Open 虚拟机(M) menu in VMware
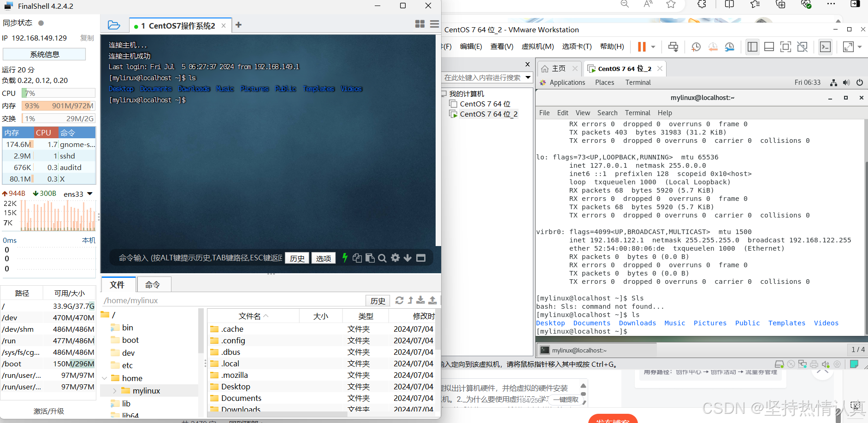 tap(537, 47)
